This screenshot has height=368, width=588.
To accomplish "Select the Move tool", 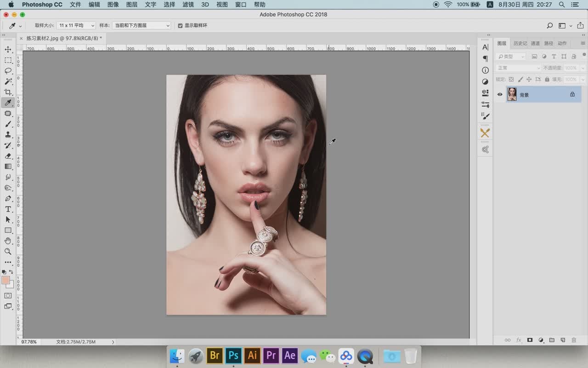I will click(8, 50).
